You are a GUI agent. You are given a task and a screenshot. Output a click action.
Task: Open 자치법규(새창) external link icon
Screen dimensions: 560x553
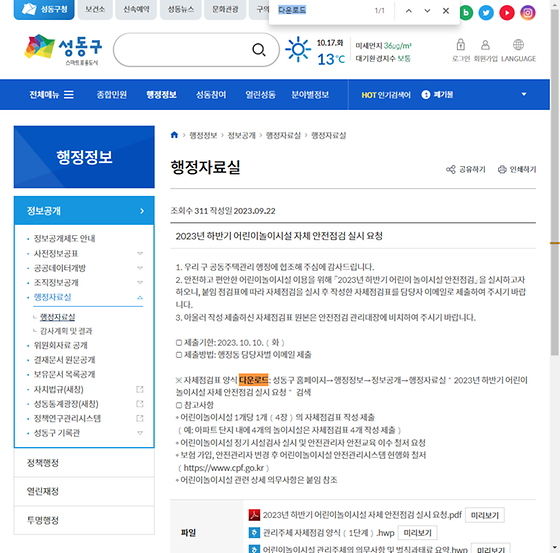coord(140,389)
